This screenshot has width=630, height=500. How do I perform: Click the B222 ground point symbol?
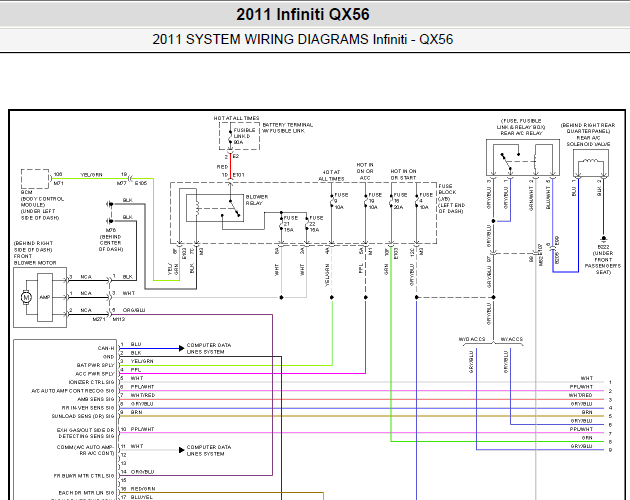click(603, 238)
